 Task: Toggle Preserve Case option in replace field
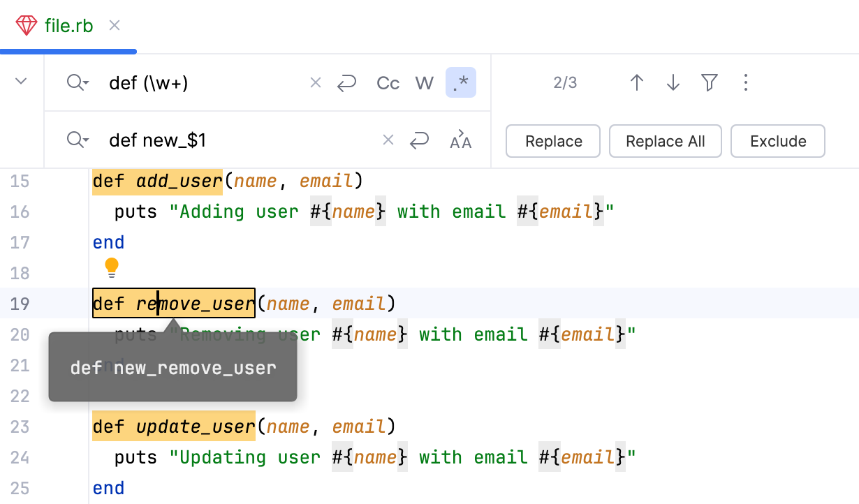tap(461, 140)
